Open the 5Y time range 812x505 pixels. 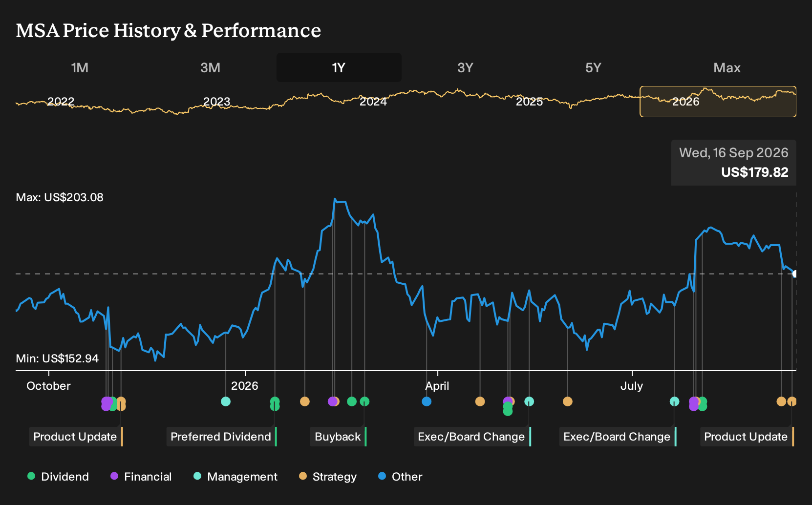(x=593, y=67)
